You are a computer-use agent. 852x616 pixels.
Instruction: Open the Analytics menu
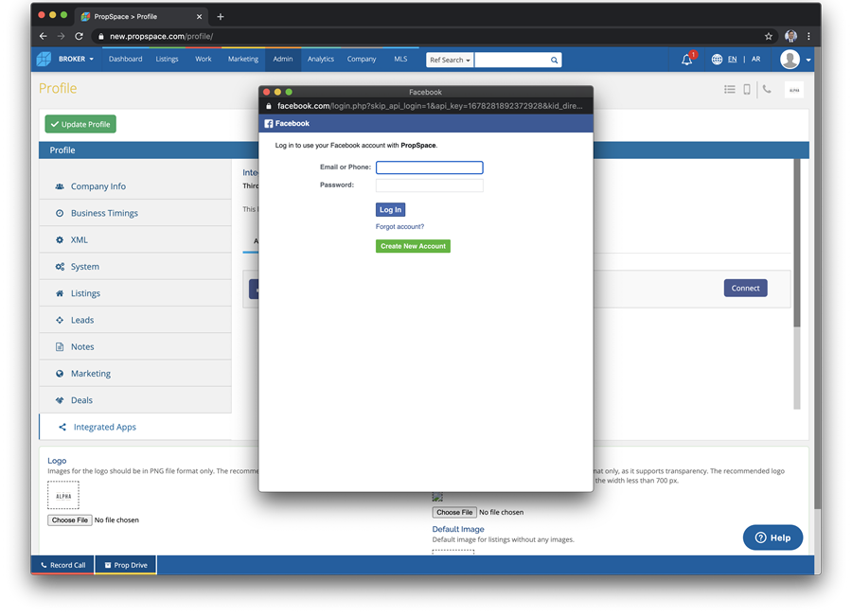coord(321,59)
